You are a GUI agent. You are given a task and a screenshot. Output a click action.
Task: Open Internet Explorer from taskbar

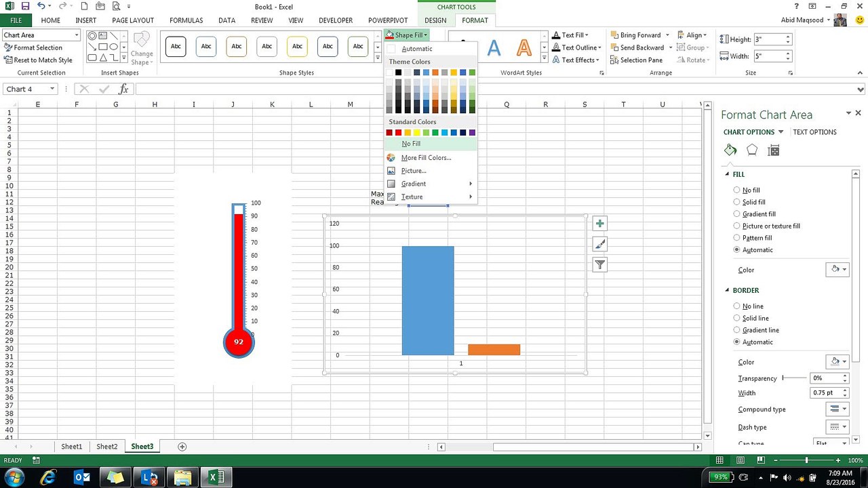[48, 477]
